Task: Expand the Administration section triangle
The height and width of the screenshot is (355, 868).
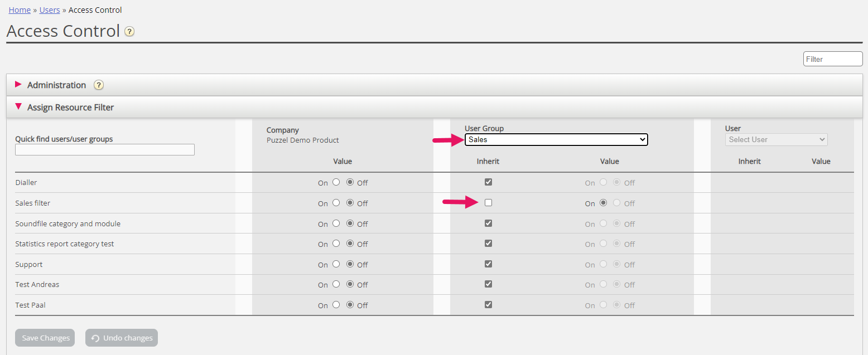Action: (x=18, y=85)
